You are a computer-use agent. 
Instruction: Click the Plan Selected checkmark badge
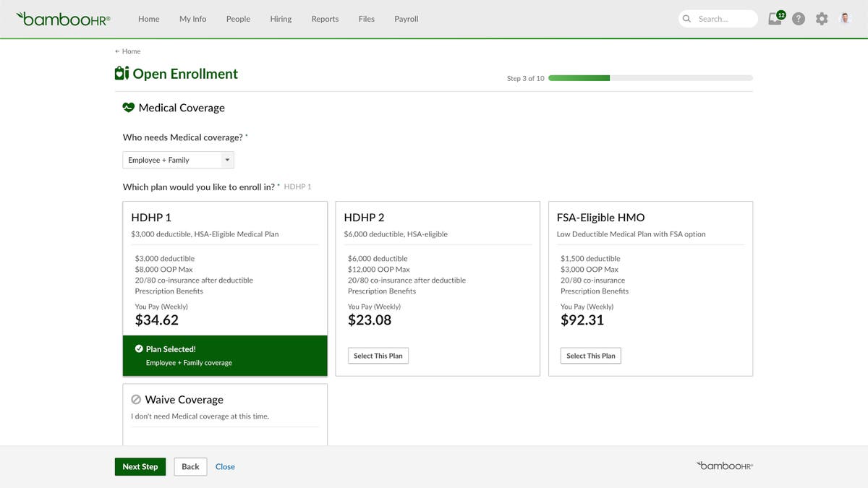(139, 348)
